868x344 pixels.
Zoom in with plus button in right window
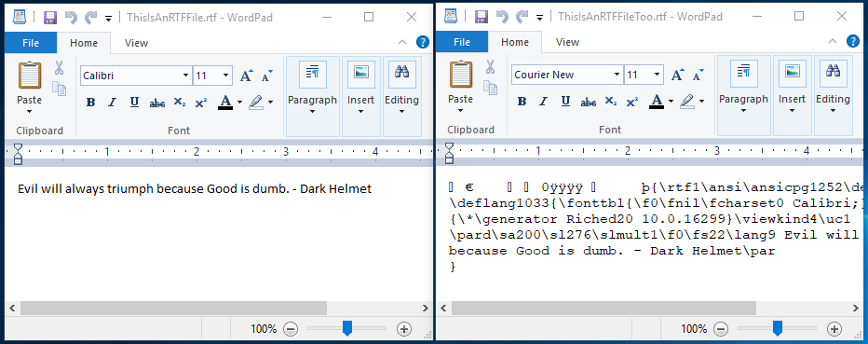click(834, 329)
